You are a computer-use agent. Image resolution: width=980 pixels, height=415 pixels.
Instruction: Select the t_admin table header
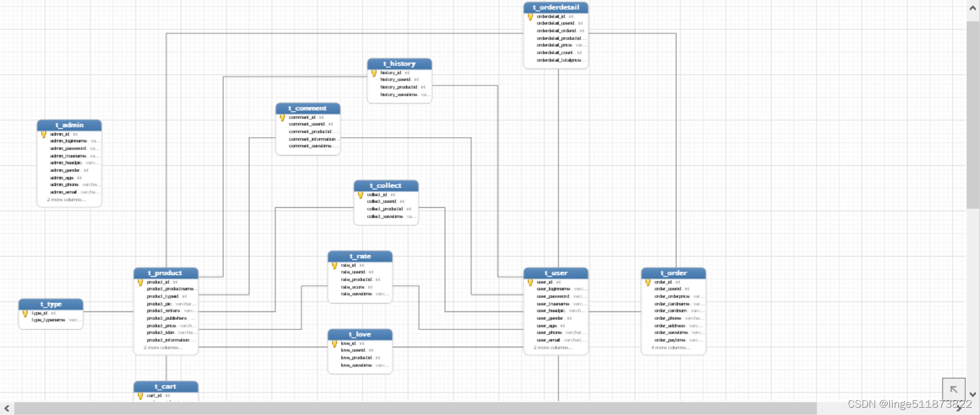(69, 125)
